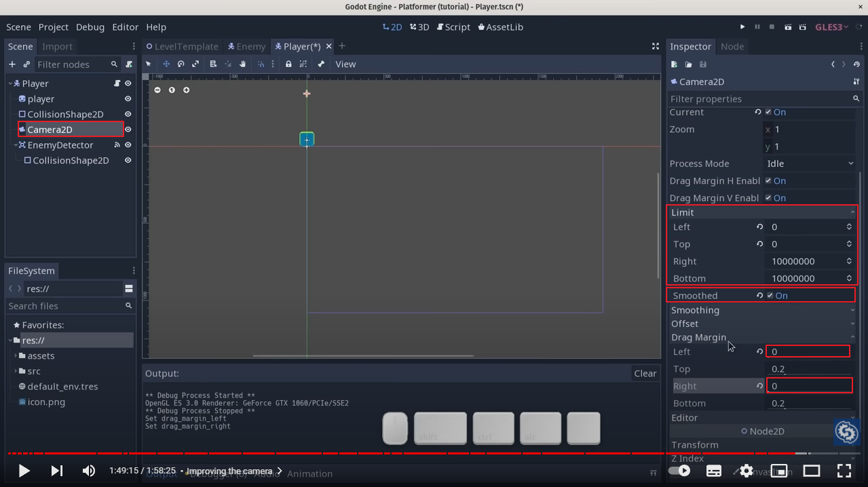Activate the Move Mode tool
Viewport: 868px width, 487px height.
(x=166, y=64)
